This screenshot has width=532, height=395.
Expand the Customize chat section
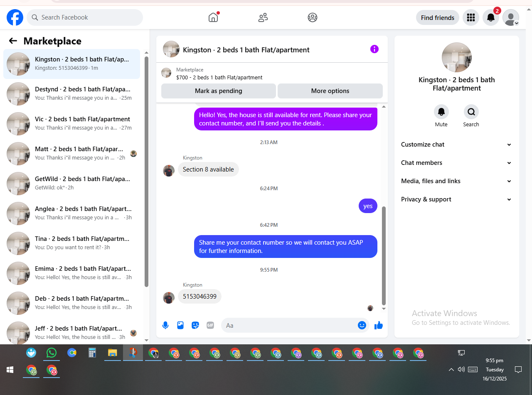[456, 145]
